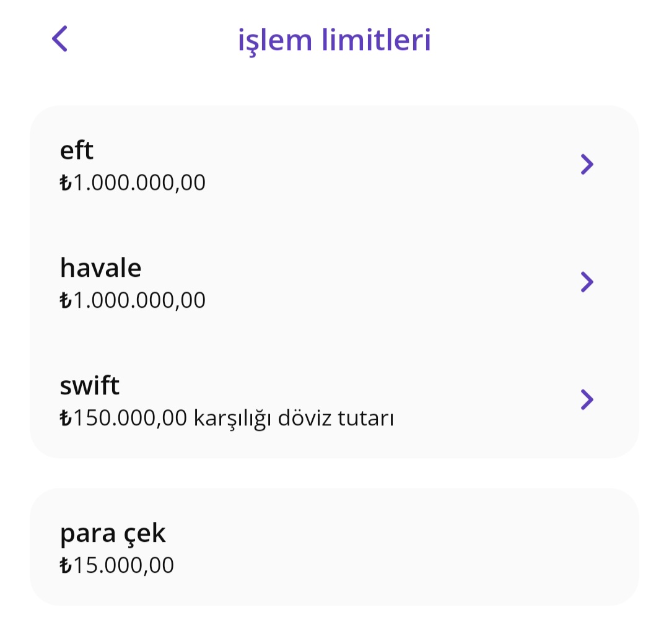Open the swift limit chevron
Image resolution: width=669 pixels, height=644 pixels.
tap(587, 399)
